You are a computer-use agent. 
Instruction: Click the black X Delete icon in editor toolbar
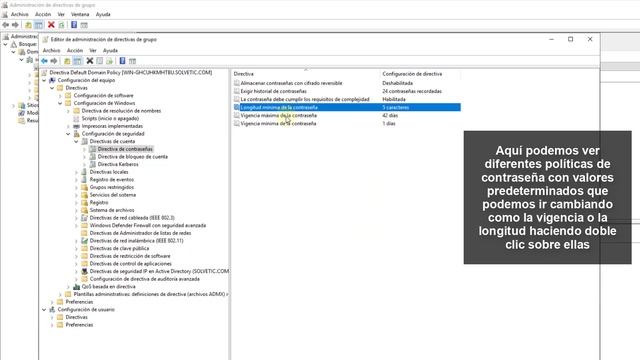(89, 61)
